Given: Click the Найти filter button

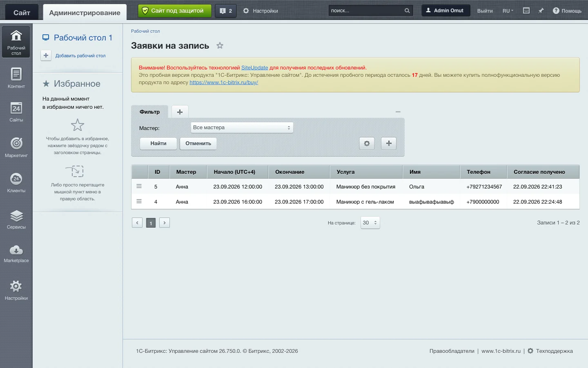Looking at the screenshot, I should [x=158, y=144].
